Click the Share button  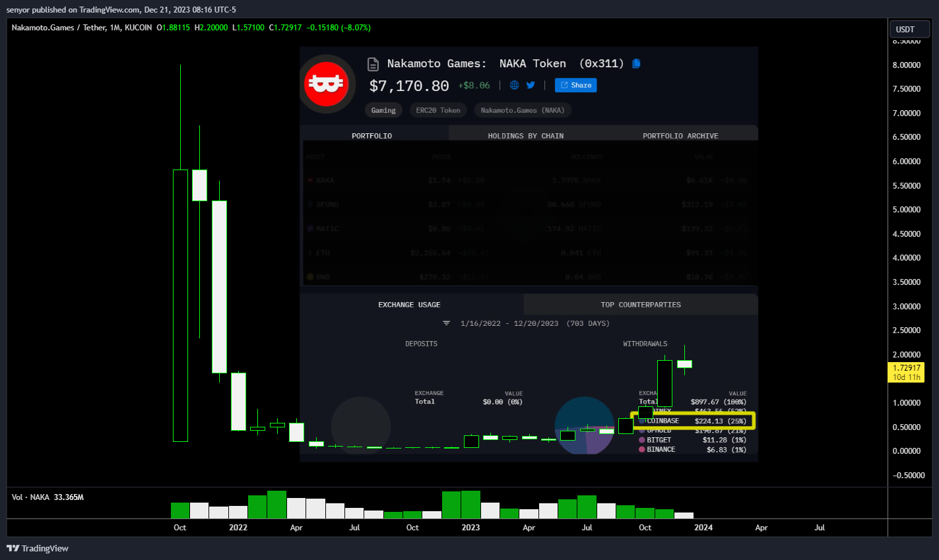click(575, 85)
